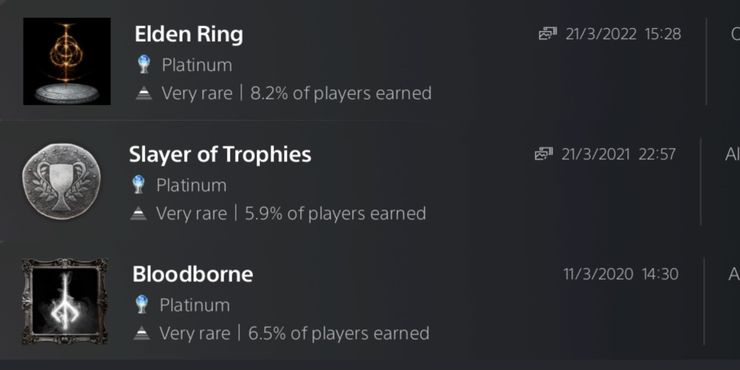Click the Slayer of Trophies platinum trophy icon
Screen dimensions: 740x370
[x=138, y=185]
